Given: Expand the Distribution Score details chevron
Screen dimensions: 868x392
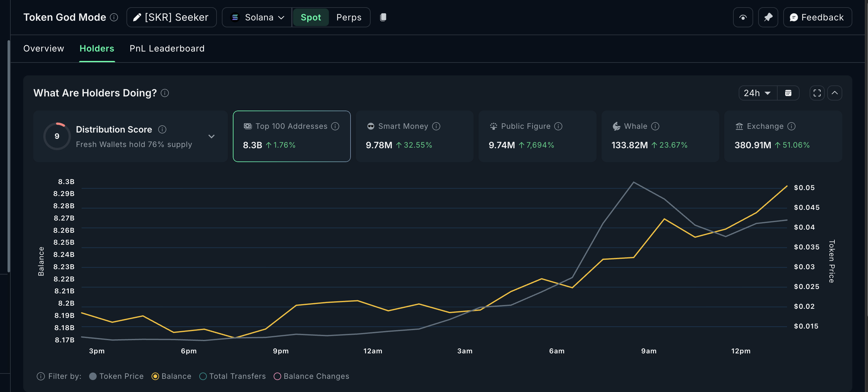Looking at the screenshot, I should pos(211,136).
